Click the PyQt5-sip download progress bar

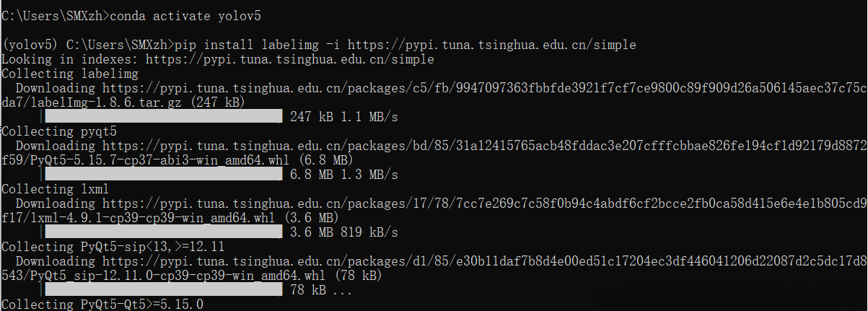pos(163,289)
